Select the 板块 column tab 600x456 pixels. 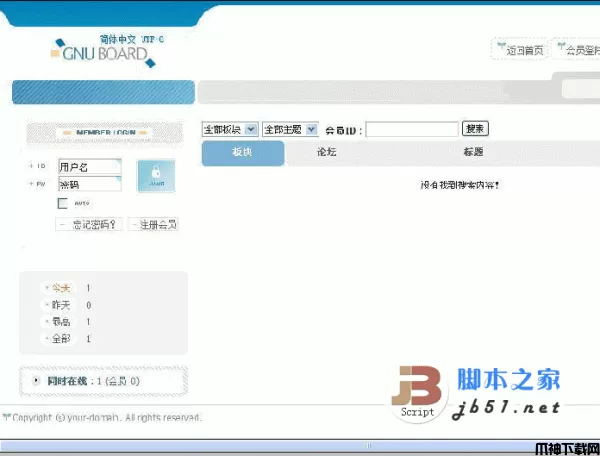243,153
